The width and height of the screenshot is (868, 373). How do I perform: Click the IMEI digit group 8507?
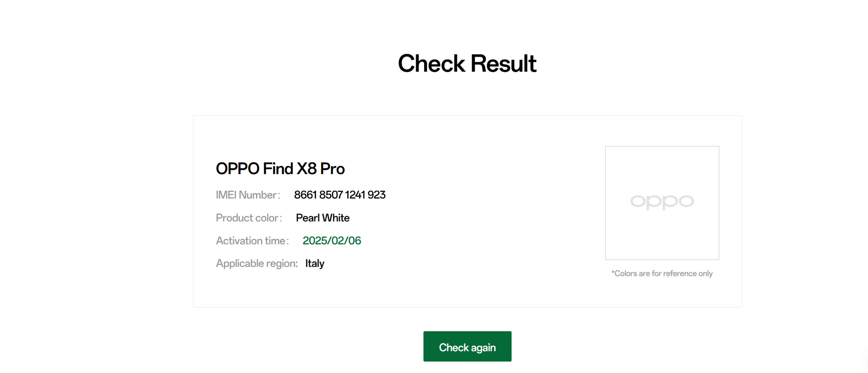point(331,195)
